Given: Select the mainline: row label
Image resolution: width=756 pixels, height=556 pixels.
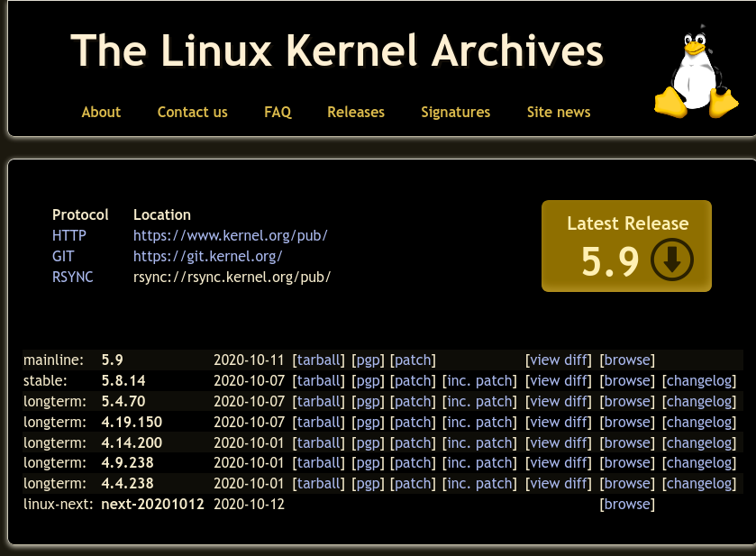Looking at the screenshot, I should [x=53, y=360].
